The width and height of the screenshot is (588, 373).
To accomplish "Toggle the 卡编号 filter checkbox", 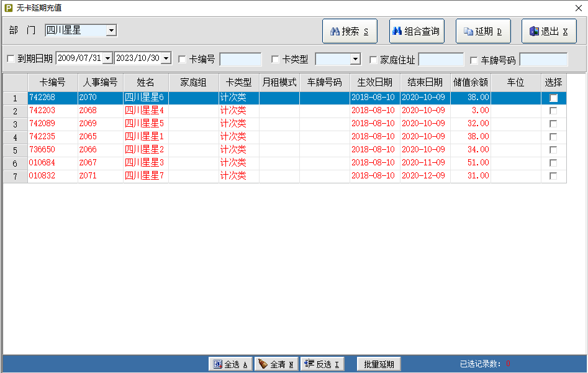I will pyautogui.click(x=182, y=60).
